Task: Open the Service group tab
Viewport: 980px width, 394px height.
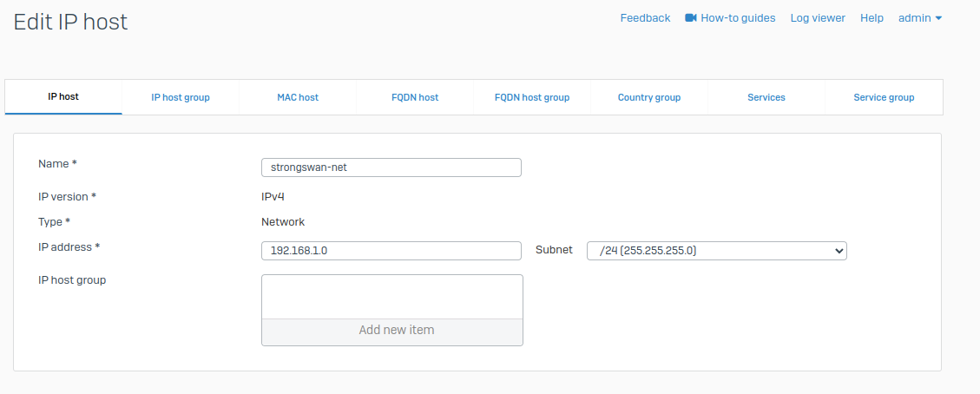Action: pyautogui.click(x=884, y=97)
